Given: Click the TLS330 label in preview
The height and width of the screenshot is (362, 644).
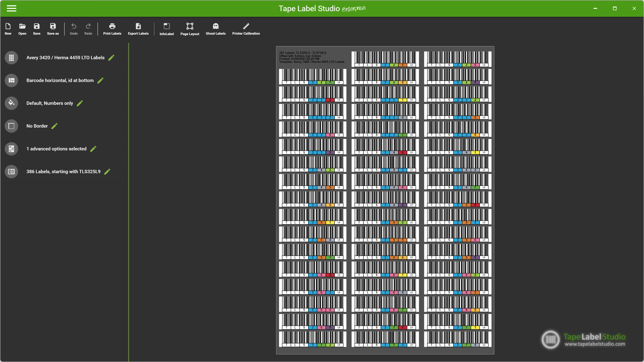Looking at the screenshot, I should coord(313,94).
